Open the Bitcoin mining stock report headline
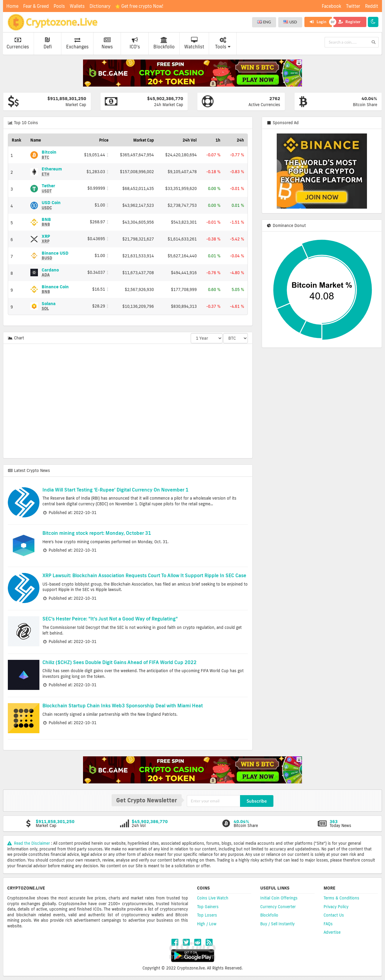Image resolution: width=385 pixels, height=980 pixels. click(97, 533)
